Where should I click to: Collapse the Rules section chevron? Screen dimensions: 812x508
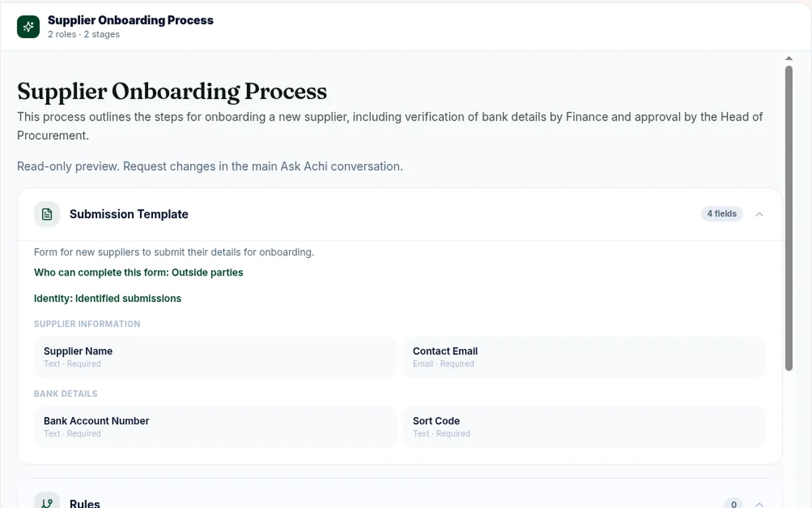(759, 504)
